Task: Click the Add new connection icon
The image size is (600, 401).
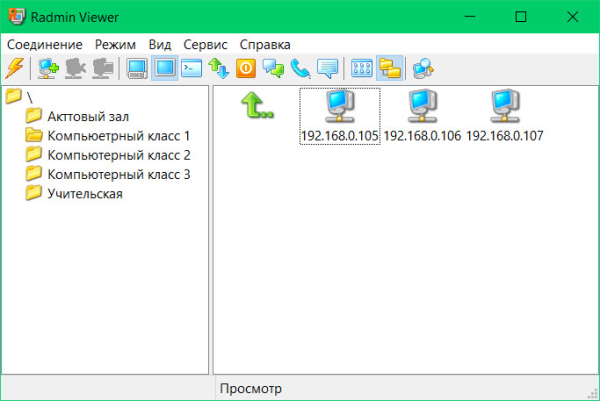Action: point(48,69)
